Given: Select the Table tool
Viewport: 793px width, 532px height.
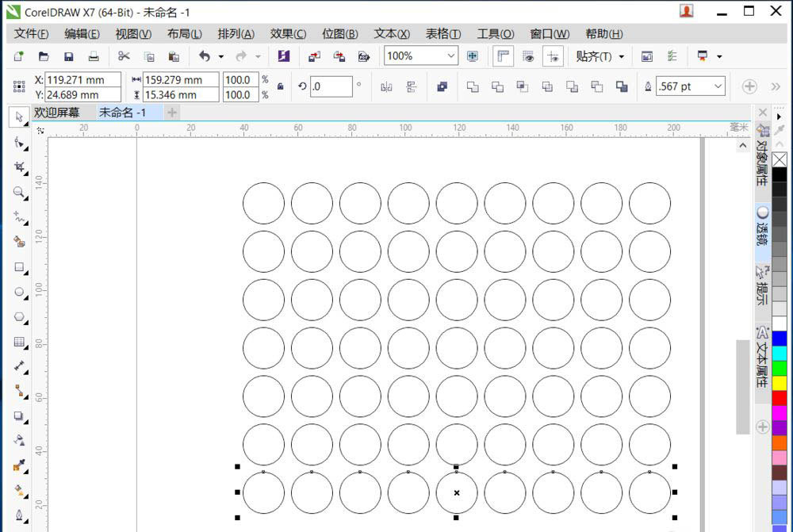Looking at the screenshot, I should [x=19, y=342].
